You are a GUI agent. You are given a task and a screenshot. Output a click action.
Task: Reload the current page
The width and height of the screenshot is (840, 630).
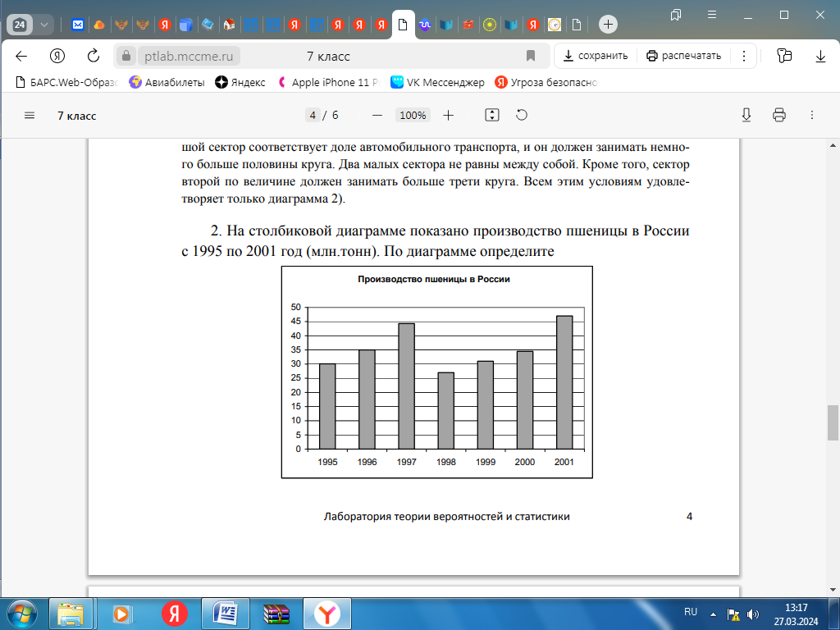[94, 56]
